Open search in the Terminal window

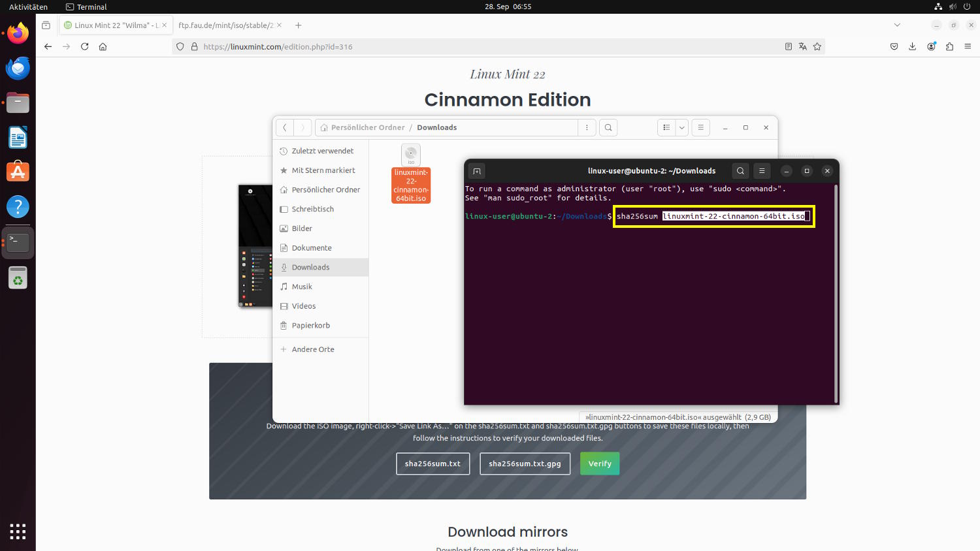740,171
